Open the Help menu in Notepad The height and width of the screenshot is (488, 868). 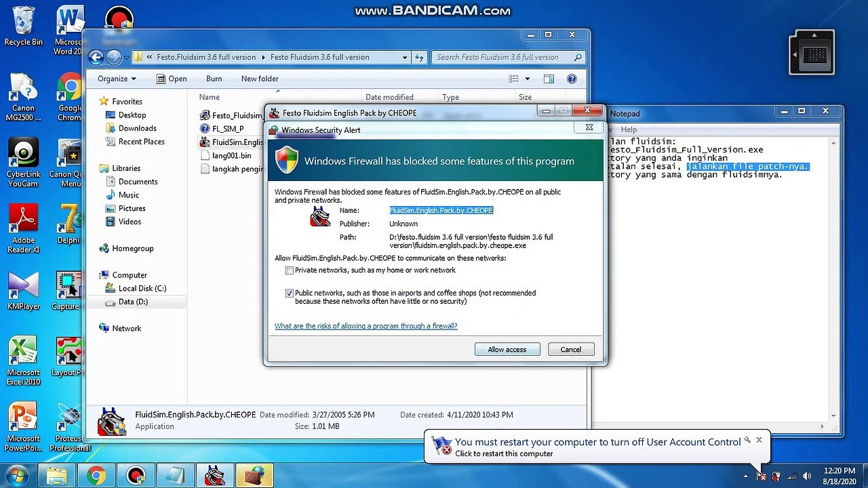point(629,129)
